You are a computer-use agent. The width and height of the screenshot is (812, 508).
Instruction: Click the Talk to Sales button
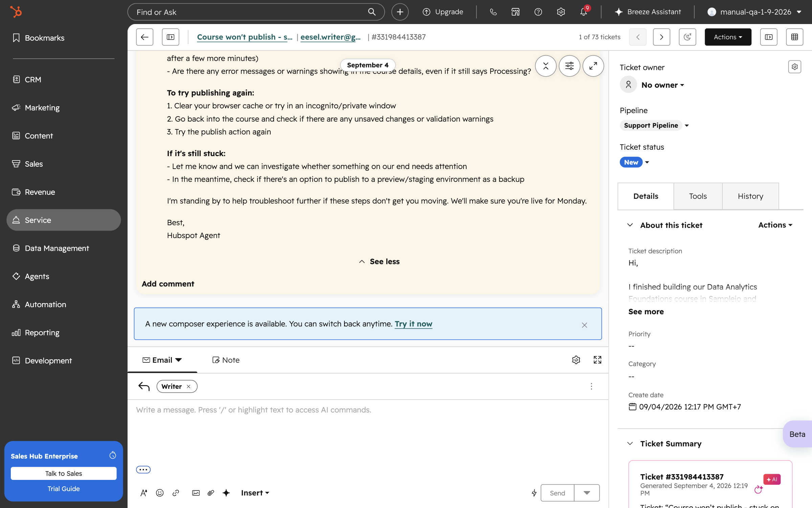pyautogui.click(x=64, y=473)
